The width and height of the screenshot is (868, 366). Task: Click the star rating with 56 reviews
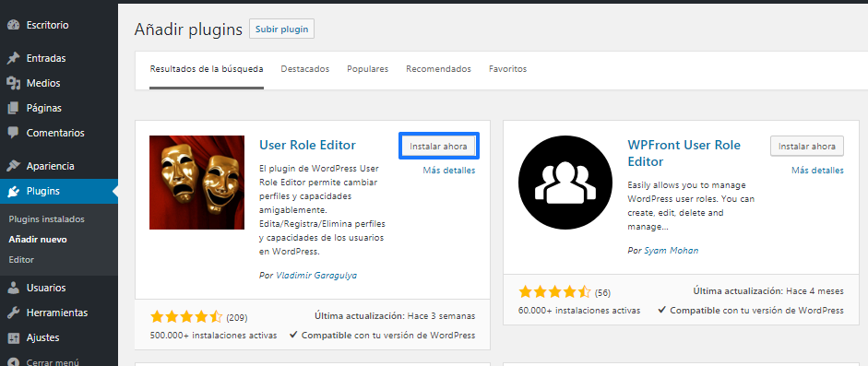coord(554,292)
